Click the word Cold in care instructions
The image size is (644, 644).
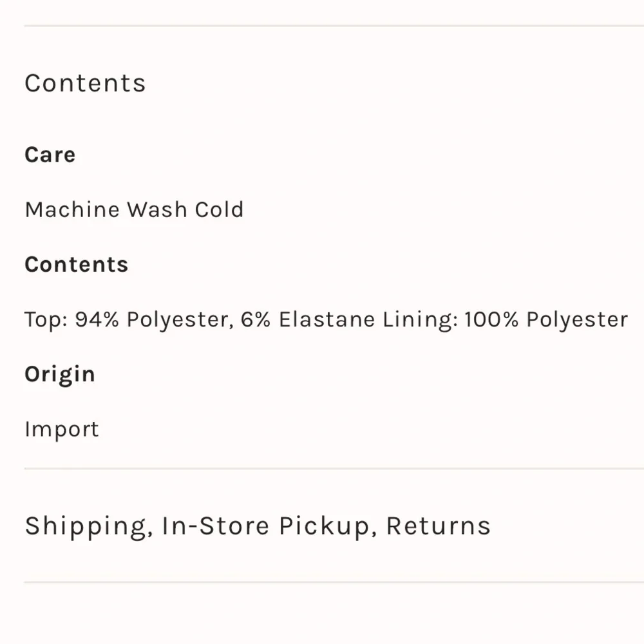pyautogui.click(x=220, y=209)
